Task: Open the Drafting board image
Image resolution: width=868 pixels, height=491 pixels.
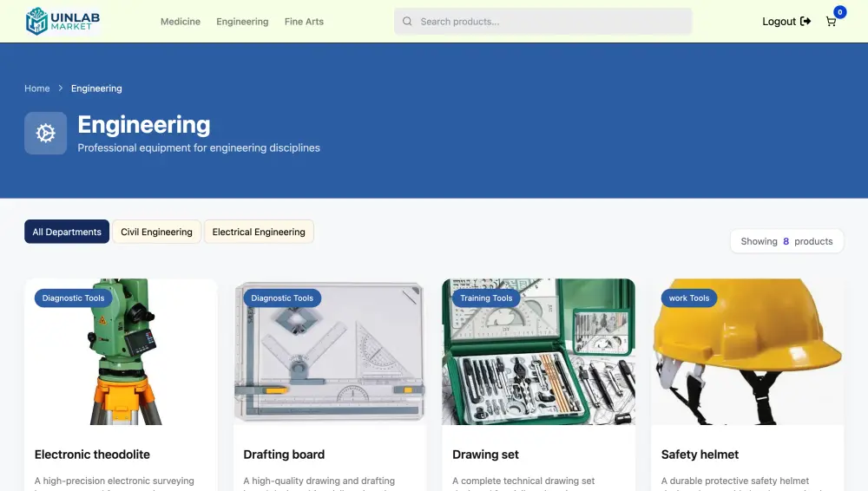Action: 330,351
